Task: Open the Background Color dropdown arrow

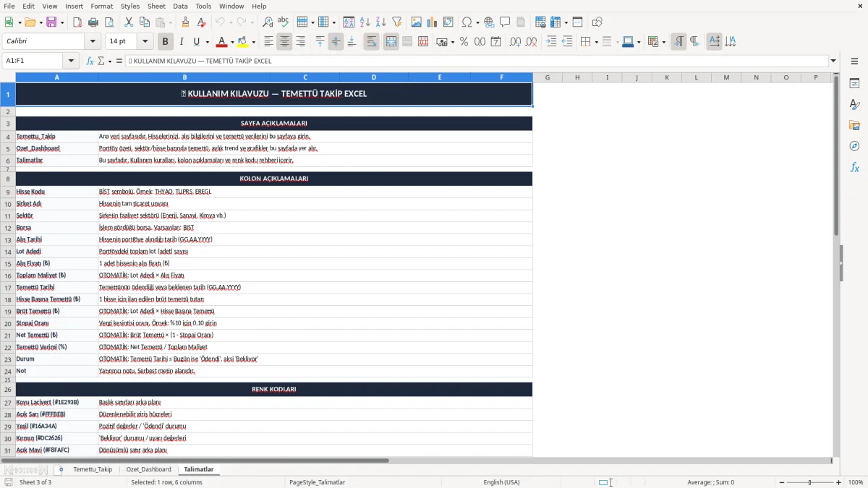Action: [253, 42]
